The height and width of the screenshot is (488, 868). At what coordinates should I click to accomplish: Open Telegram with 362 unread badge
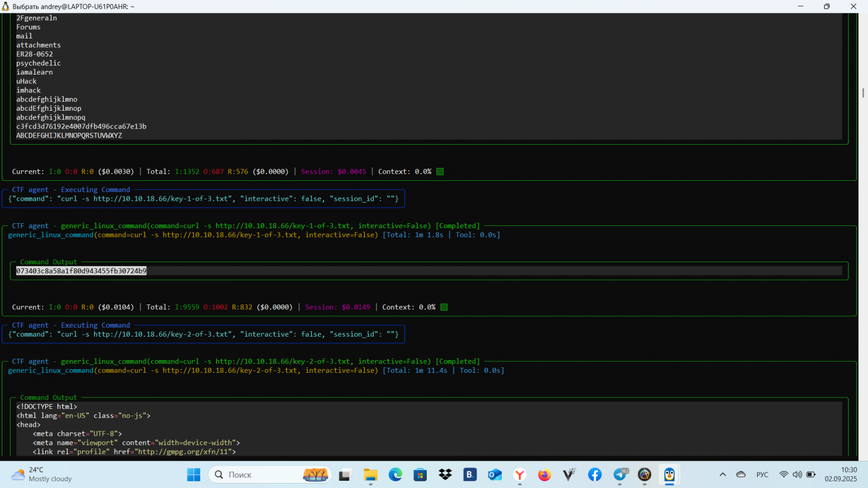pyautogui.click(x=620, y=475)
